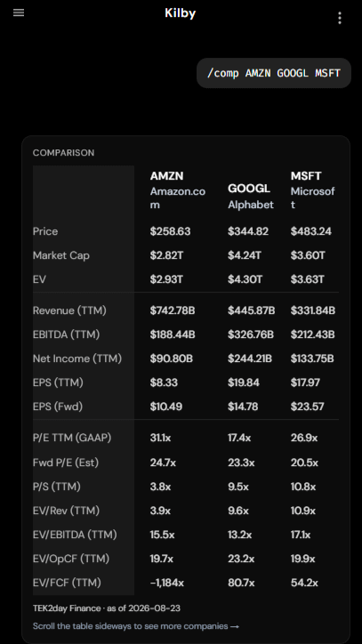Image resolution: width=362 pixels, height=644 pixels.
Task: Click the TEK2day Finance source text
Action: tap(67, 608)
